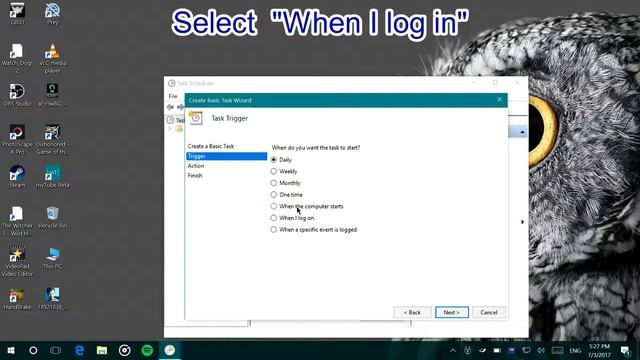
Task: Open the GRID desktop shortcut
Action: 17,13
